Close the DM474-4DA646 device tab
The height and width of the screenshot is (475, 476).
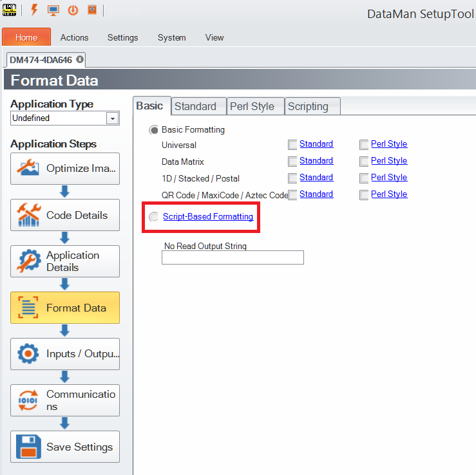click(x=79, y=60)
